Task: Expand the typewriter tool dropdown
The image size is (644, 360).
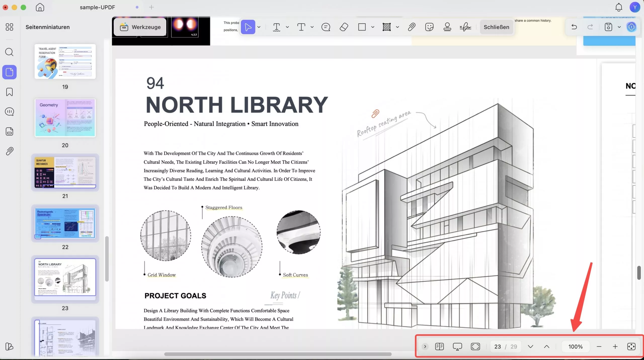Action: click(x=312, y=27)
